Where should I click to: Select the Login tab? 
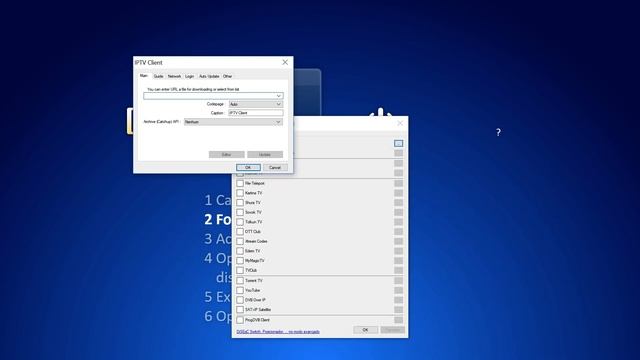click(x=190, y=76)
